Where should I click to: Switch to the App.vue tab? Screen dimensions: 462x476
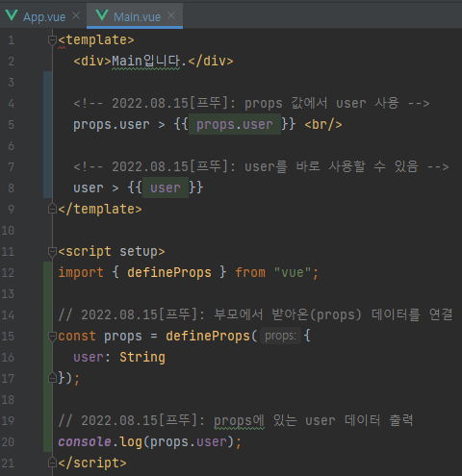pyautogui.click(x=43, y=16)
